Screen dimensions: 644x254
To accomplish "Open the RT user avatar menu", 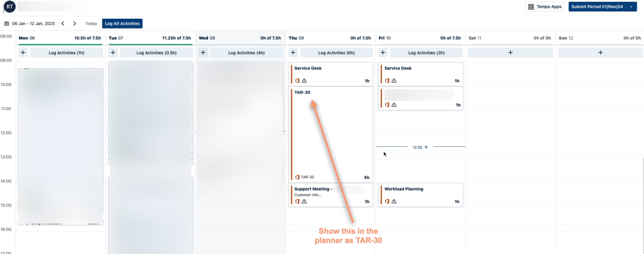I will pyautogui.click(x=10, y=7).
